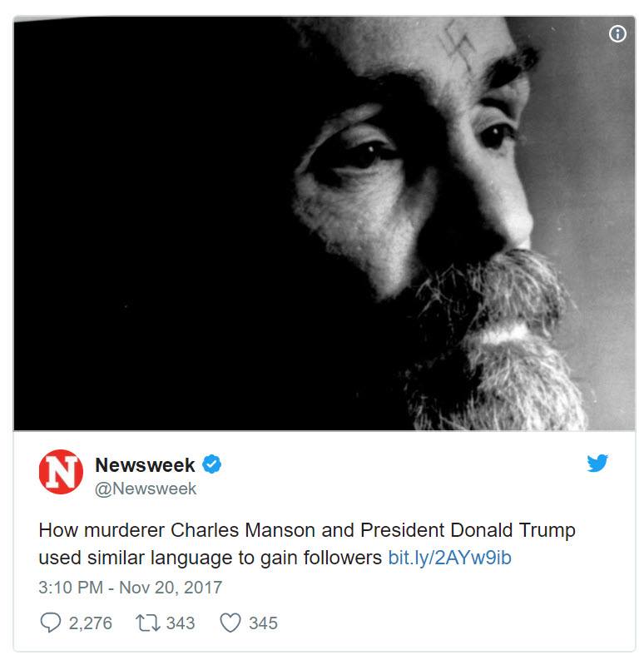
Task: Click the reply speech bubble icon
Action: click(x=51, y=623)
